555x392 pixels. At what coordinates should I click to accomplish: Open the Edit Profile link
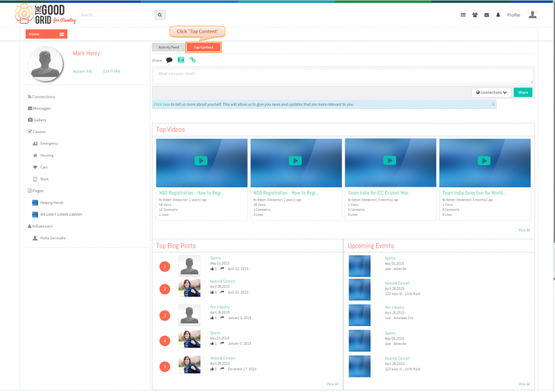tap(112, 71)
